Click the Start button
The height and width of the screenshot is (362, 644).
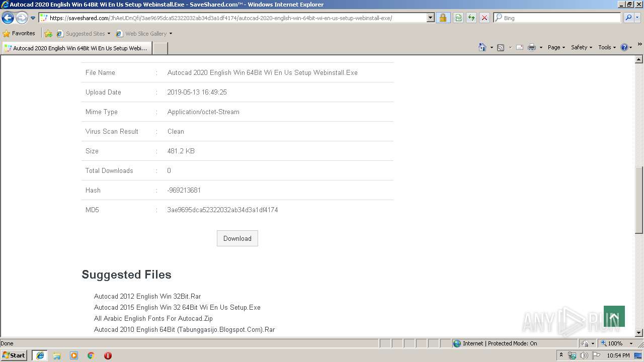coord(14,355)
